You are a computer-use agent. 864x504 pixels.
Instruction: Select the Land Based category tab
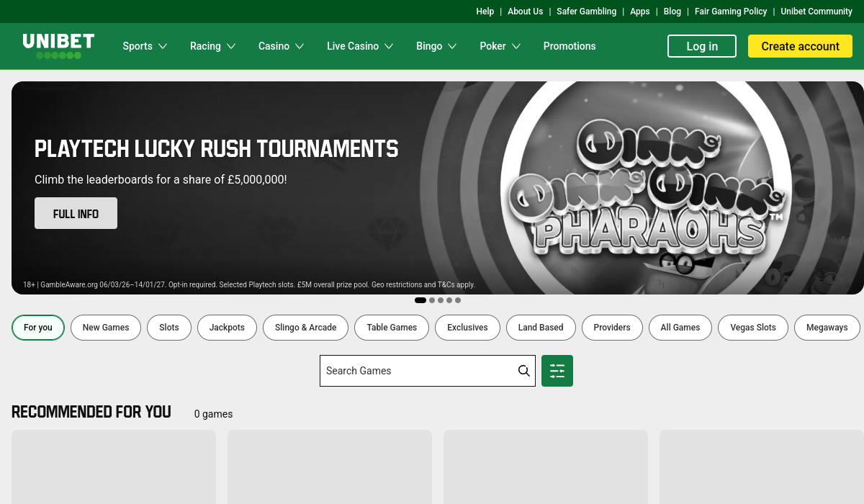[541, 328]
